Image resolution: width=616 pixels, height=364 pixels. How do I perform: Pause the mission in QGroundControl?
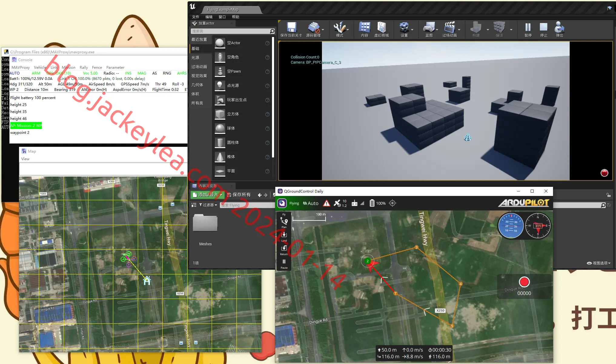coord(284,263)
